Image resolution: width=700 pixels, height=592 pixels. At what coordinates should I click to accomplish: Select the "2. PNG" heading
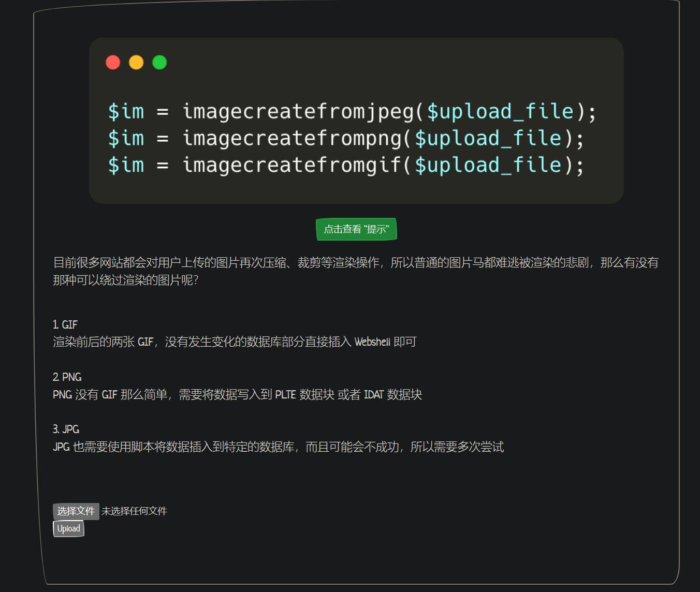67,377
